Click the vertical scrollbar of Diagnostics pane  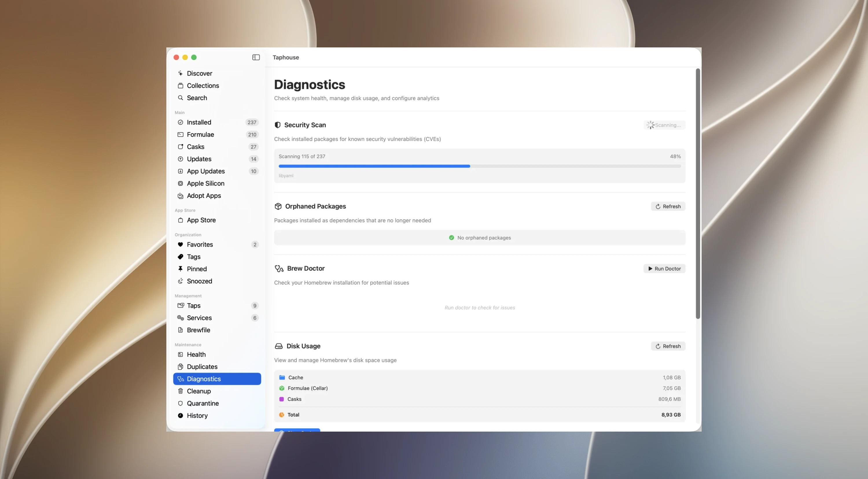pos(698,194)
